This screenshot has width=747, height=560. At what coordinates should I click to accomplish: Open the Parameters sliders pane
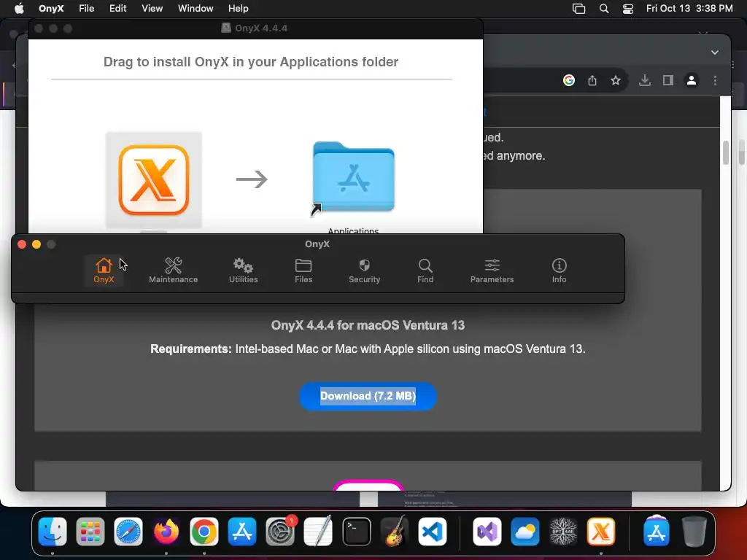click(x=492, y=271)
